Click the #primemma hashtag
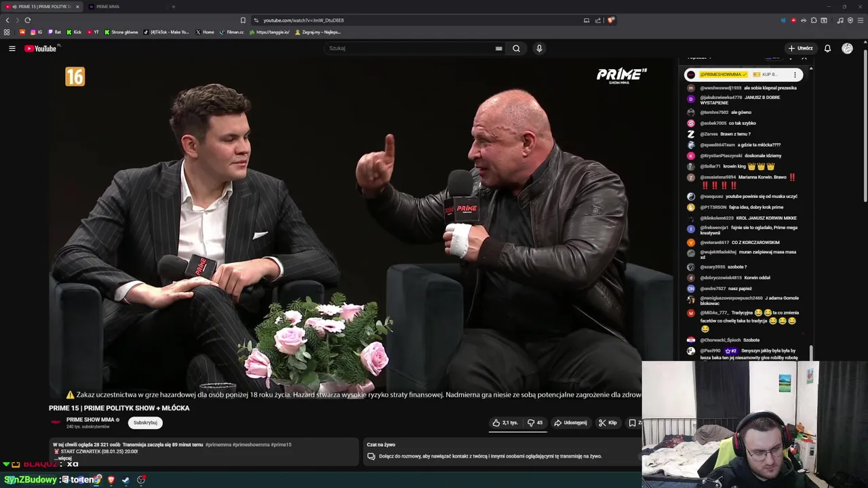868x488 pixels. (218, 445)
